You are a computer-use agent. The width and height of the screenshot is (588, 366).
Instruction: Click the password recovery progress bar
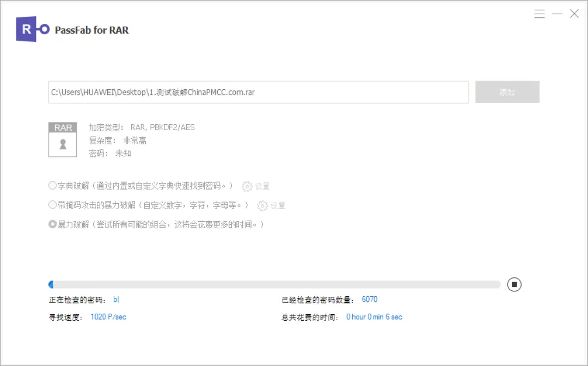(274, 285)
